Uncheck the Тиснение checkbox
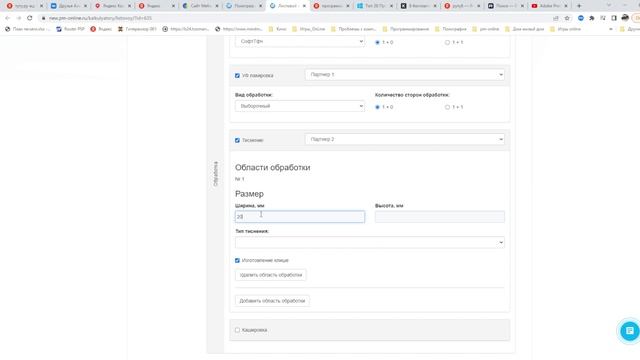The height and width of the screenshot is (360, 640). pyautogui.click(x=237, y=140)
